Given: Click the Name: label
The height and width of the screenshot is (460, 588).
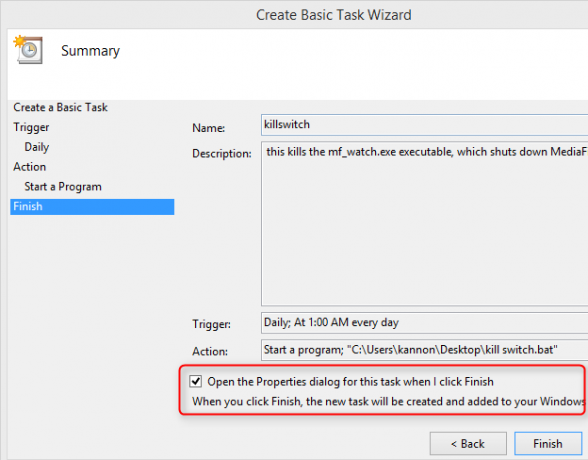Looking at the screenshot, I should [208, 128].
